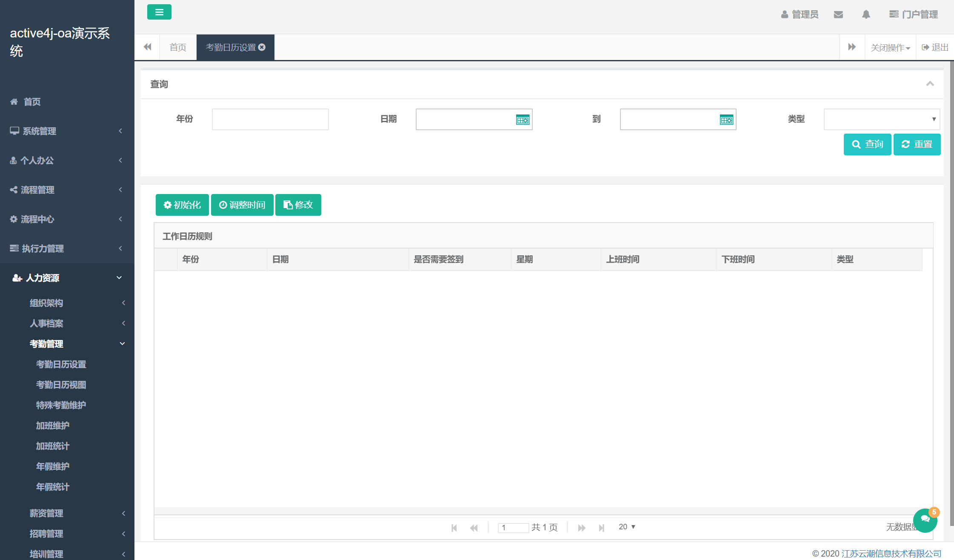This screenshot has height=560, width=954.
Task: Click the right double-arrow icon near 关闭操作
Action: 852,47
